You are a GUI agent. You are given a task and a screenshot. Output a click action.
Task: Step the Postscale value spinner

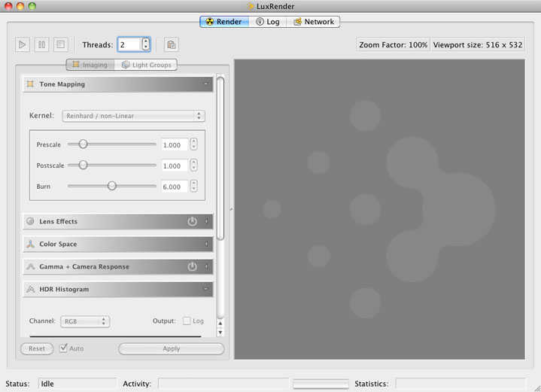click(x=194, y=166)
